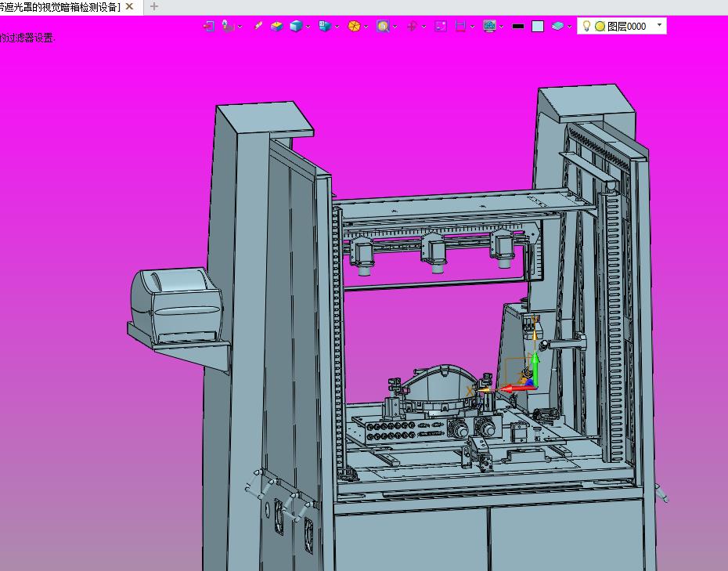Expand the zoom options dropdown arrow
The image size is (728, 571).
point(395,27)
